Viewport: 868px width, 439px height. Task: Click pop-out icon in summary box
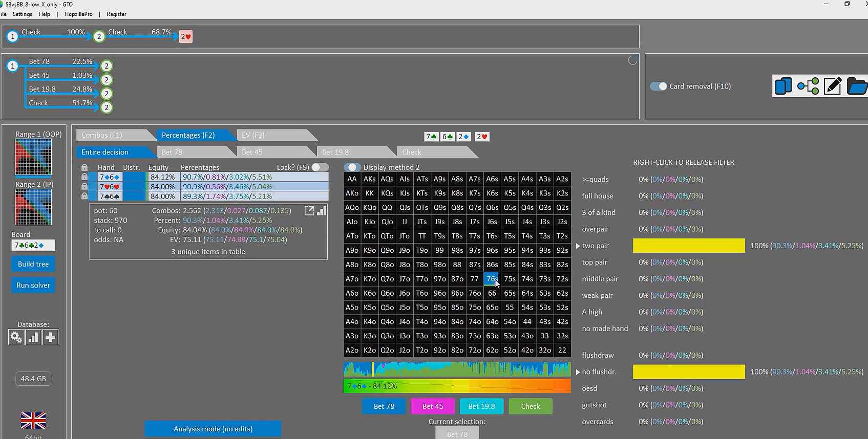(309, 210)
